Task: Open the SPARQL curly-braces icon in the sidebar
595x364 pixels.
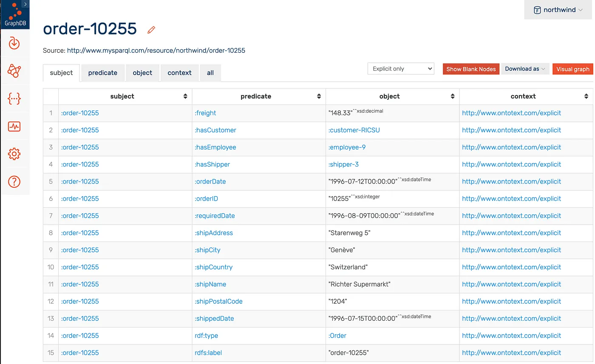Action: (x=14, y=99)
